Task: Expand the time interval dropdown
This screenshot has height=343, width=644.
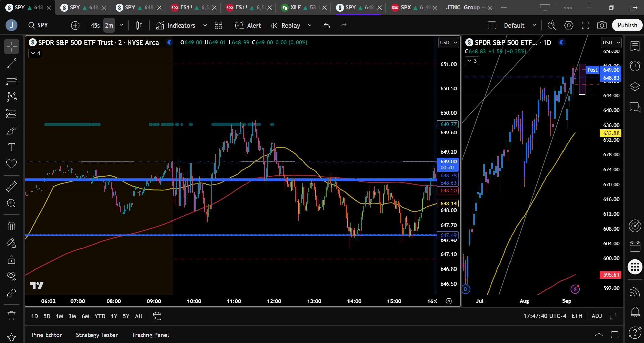Action: [121, 25]
